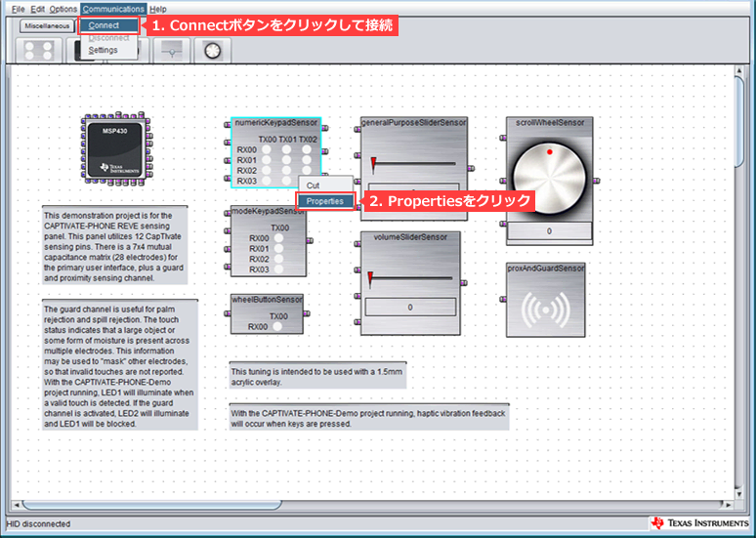
Task: Select the volumeSliderSensor block title
Action: pyautogui.click(x=410, y=237)
